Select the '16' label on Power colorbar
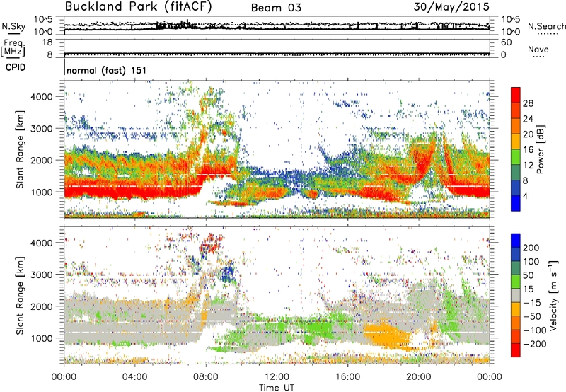 pos(528,150)
